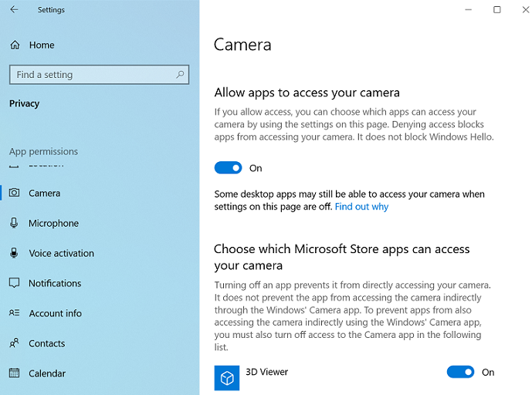532x395 pixels.
Task: Click the Home icon in sidebar
Action: coord(15,45)
